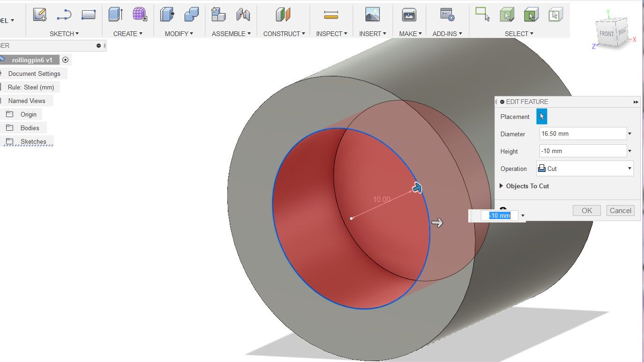Screen dimensions: 644x362
Task: Activate the rollingpin6 v1 component radio button
Action: (x=66, y=60)
